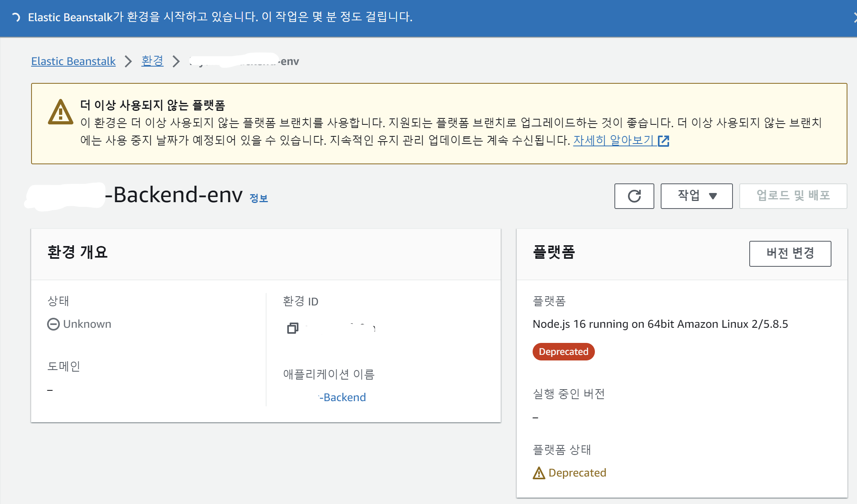
Task: Copy the environment ID with copy icon
Action: coord(292,328)
